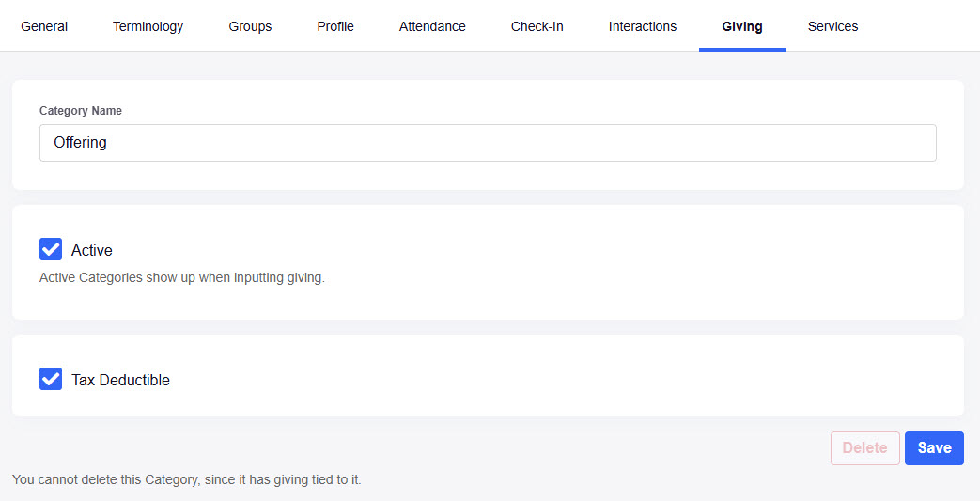View the Interactions tab

point(642,26)
